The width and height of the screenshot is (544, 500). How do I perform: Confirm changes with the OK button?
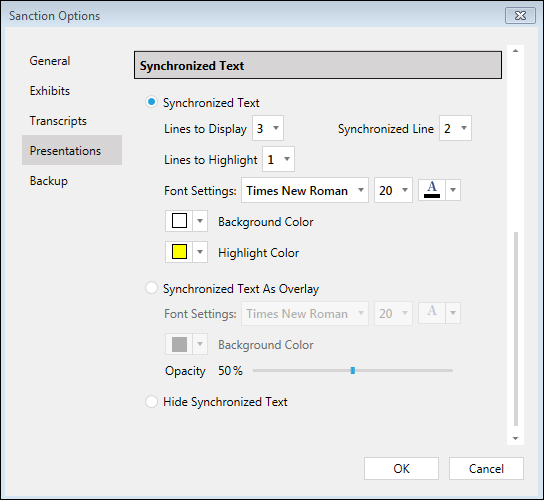coord(401,468)
